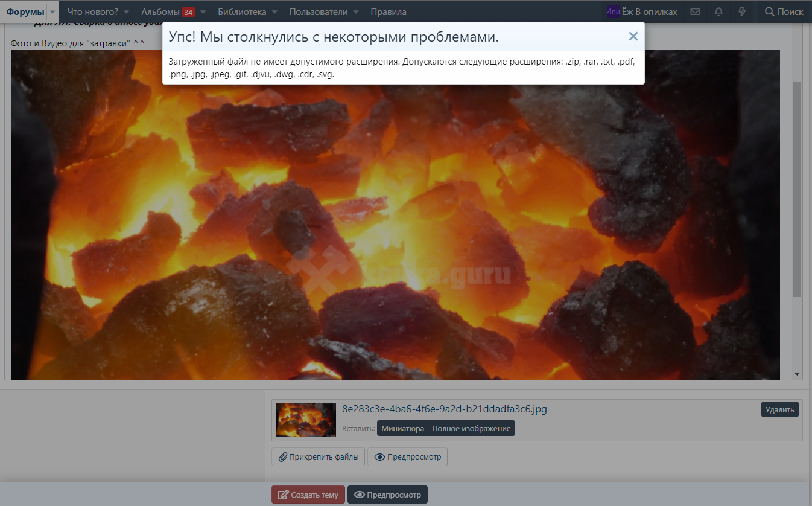812x506 pixels.
Task: Open attached file name 8e283c3e-4ba6...jpg link
Action: pos(445,409)
